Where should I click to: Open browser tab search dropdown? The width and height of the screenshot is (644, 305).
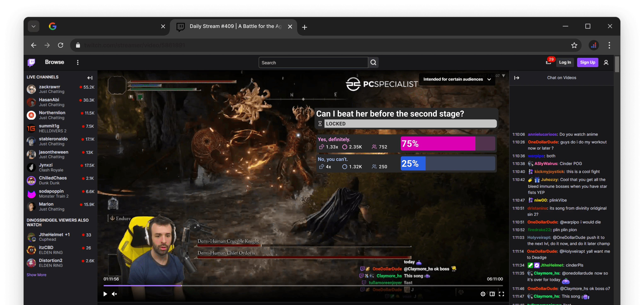coord(34,26)
